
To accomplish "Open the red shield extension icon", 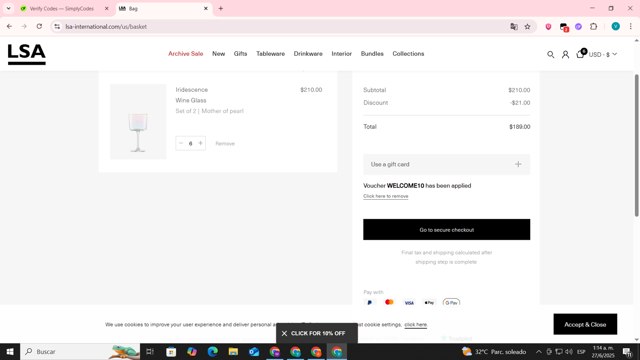I will point(548,27).
